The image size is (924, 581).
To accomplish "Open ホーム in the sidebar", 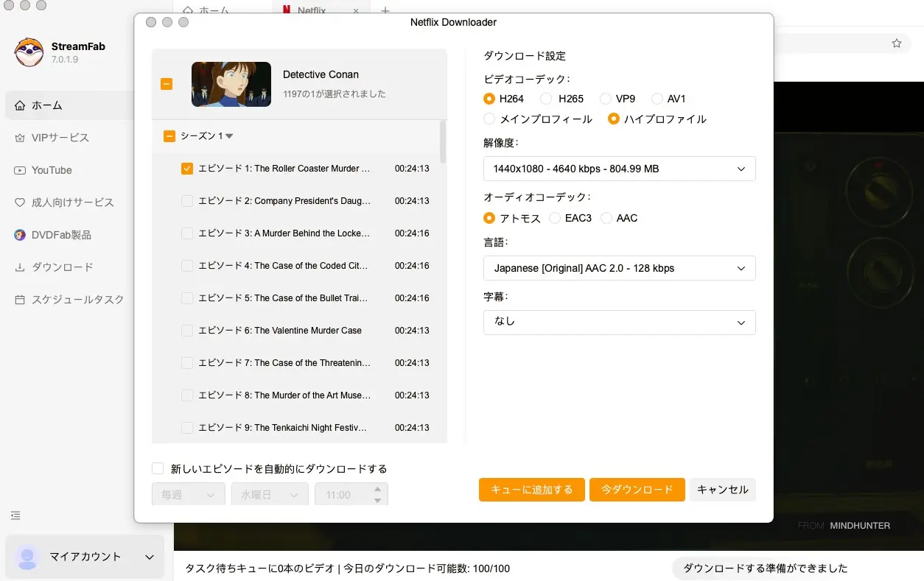I will point(70,105).
